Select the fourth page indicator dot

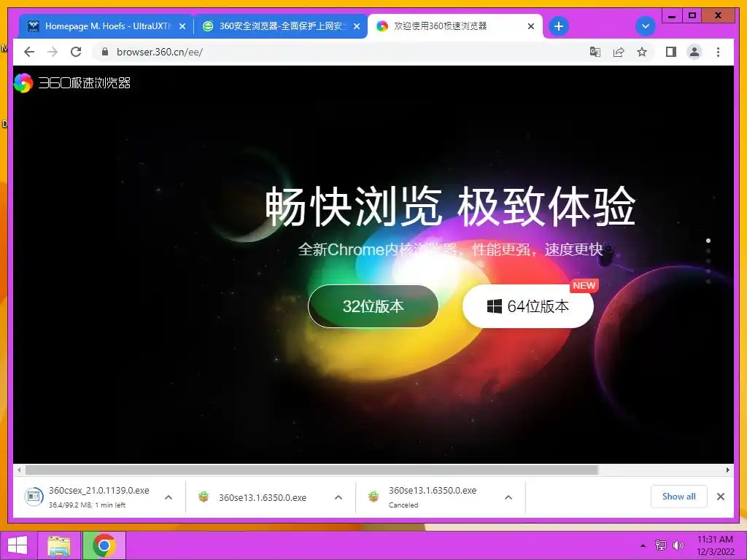(708, 271)
